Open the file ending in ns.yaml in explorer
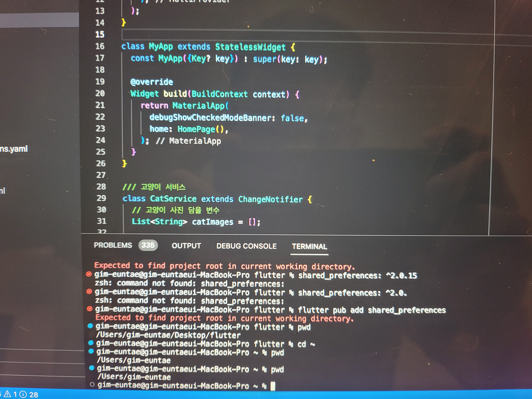Screen dimensions: 532x399 pyautogui.click(x=14, y=149)
